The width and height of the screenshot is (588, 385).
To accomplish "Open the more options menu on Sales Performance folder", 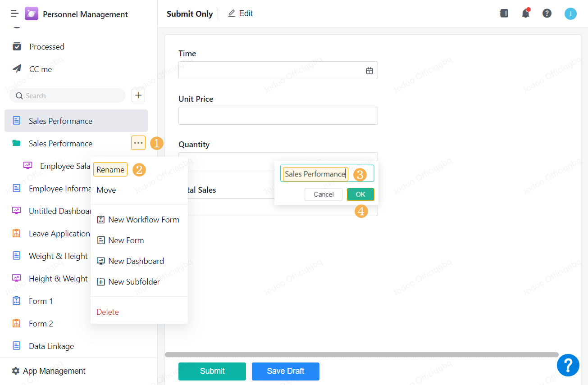I will click(x=138, y=143).
